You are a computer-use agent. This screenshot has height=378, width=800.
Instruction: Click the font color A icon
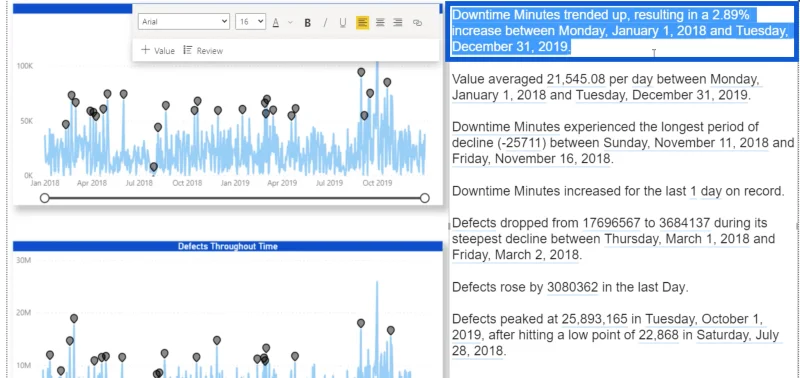tap(276, 22)
